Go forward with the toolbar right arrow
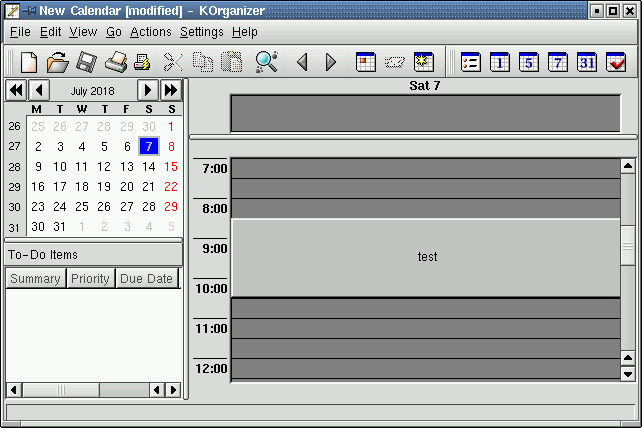This screenshot has width=642, height=428. tap(331, 63)
